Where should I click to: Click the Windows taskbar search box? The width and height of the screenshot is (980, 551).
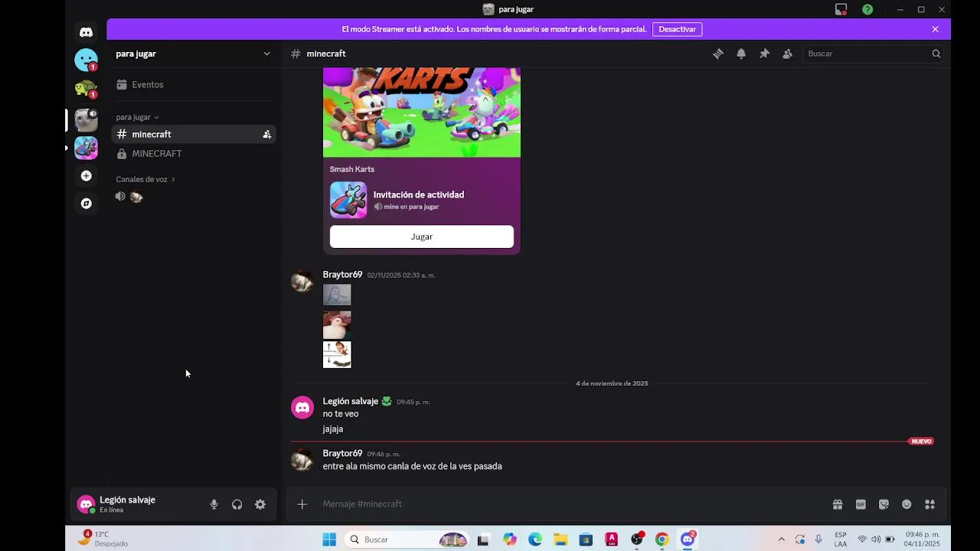tap(406, 540)
